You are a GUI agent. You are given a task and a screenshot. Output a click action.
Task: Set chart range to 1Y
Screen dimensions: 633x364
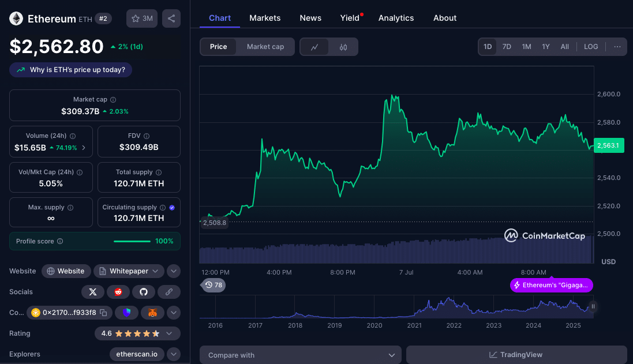546,47
